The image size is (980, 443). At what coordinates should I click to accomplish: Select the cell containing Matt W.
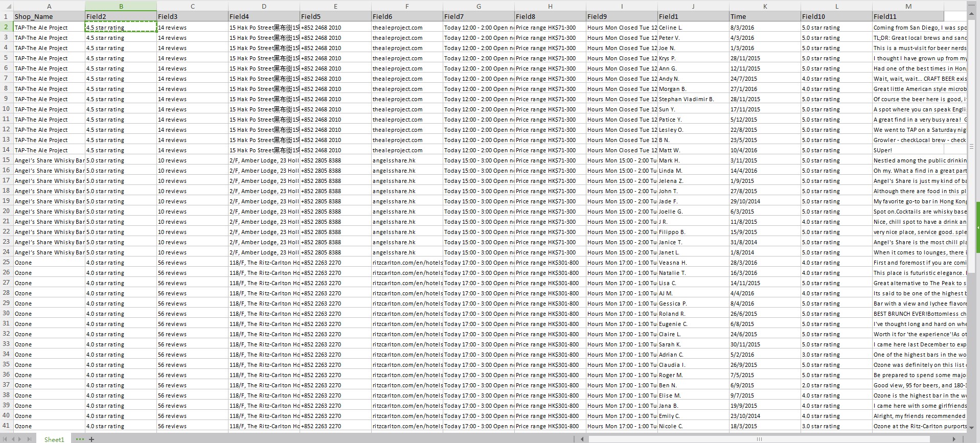click(x=694, y=150)
